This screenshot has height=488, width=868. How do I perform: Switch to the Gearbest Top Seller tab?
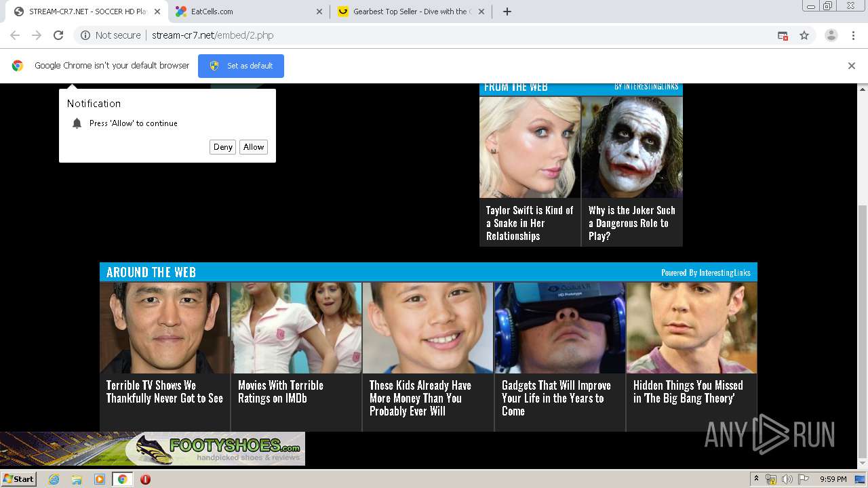pos(410,12)
